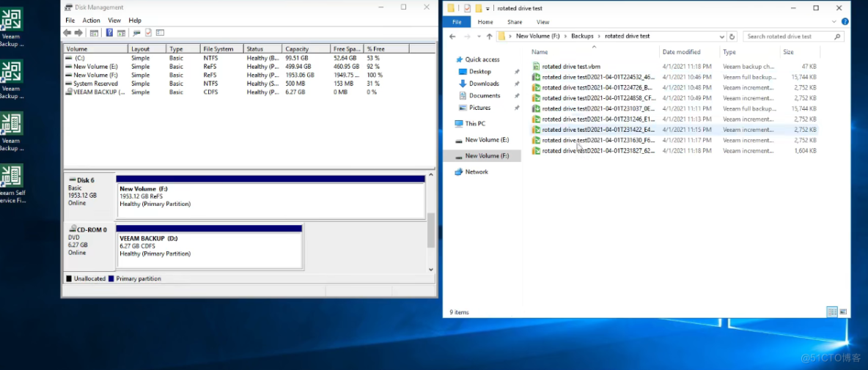Refresh the rotated drive test folder
The width and height of the screenshot is (868, 370).
732,37
